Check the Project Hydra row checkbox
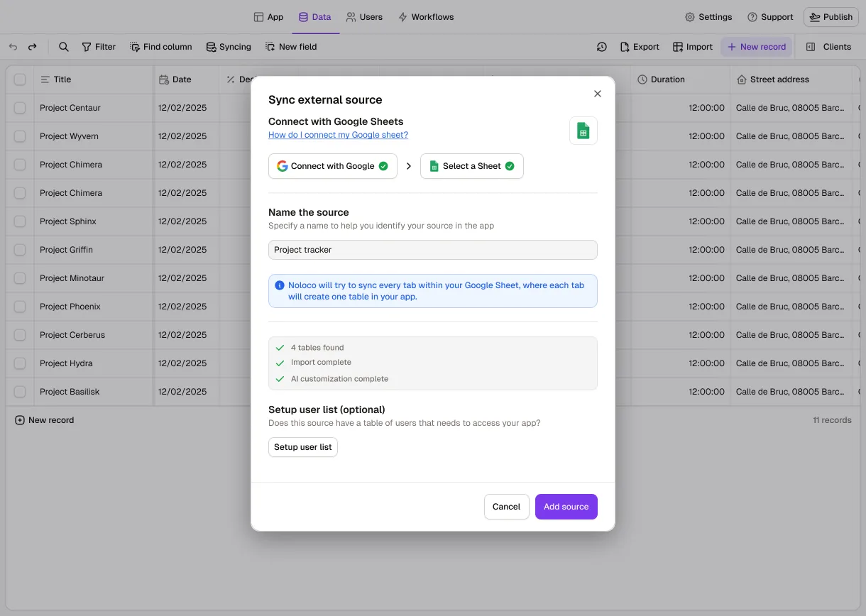Viewport: 866px width, 616px height. pos(20,363)
